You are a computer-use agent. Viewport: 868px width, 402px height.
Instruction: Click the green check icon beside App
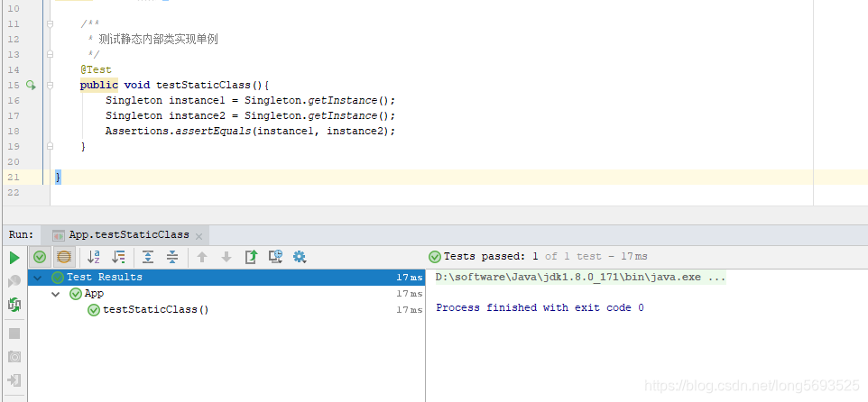pos(75,294)
